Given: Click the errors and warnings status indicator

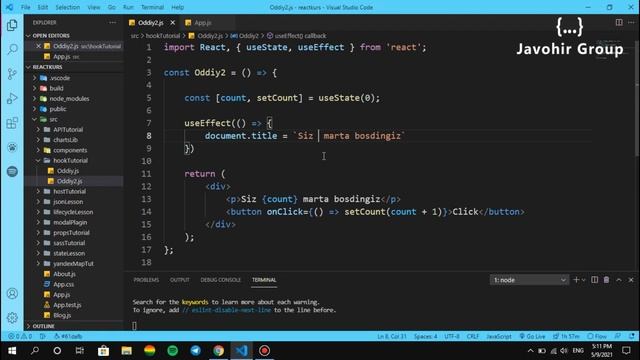Looking at the screenshot, I should pos(20,336).
